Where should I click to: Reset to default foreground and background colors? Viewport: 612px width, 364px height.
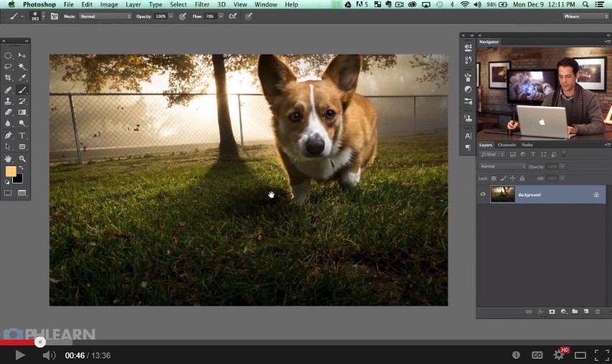(x=7, y=182)
